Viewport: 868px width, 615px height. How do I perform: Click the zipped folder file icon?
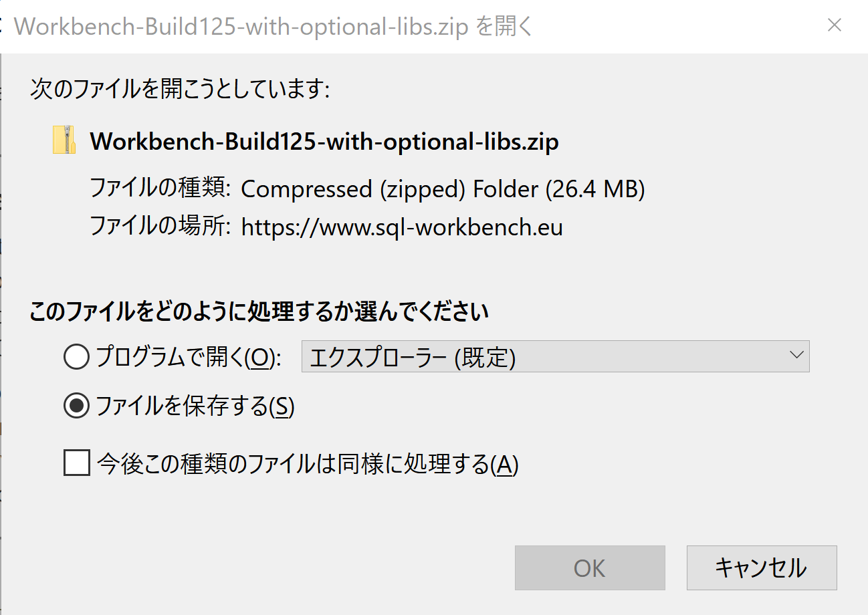tap(64, 140)
